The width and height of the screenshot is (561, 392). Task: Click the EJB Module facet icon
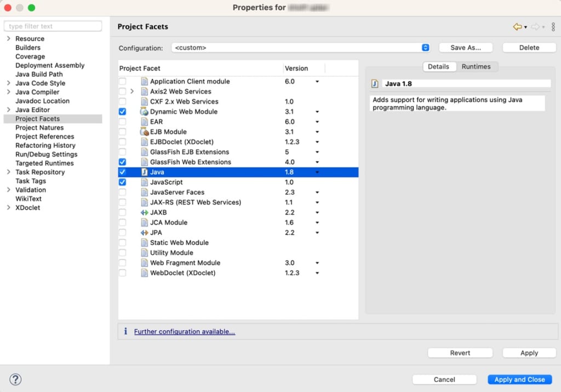pos(145,132)
